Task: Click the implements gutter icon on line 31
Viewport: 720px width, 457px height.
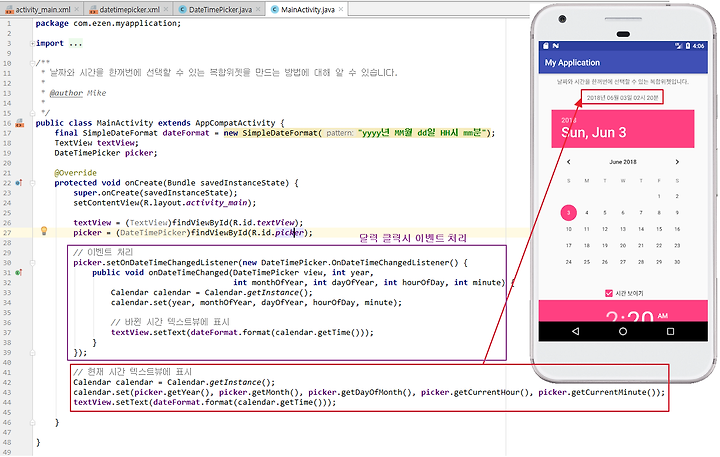Action: [18, 272]
